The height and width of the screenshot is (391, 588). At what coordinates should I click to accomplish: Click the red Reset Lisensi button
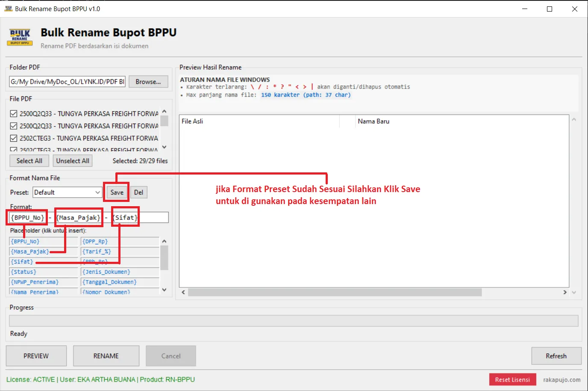(512, 379)
